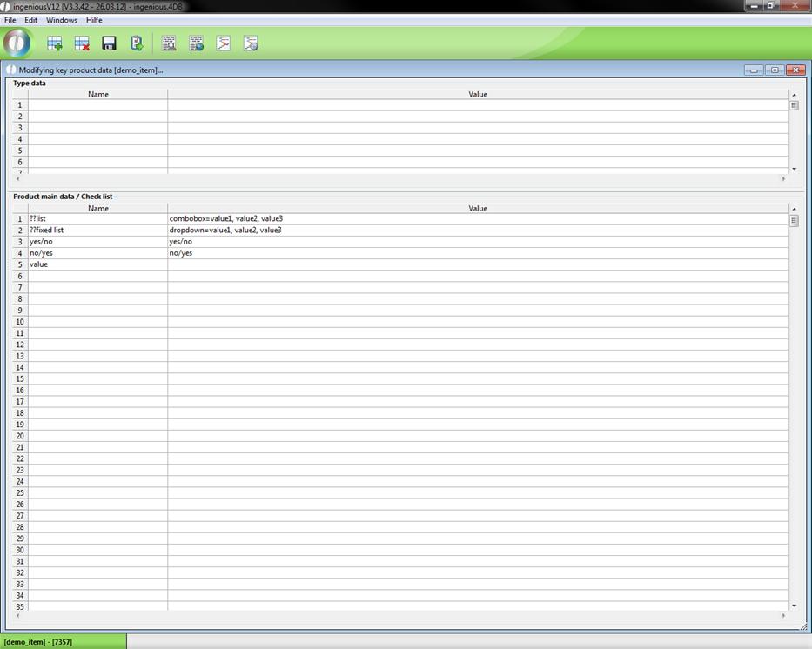Viewport: 812px width, 649px height.
Task: Open the Windows menu
Action: point(62,20)
